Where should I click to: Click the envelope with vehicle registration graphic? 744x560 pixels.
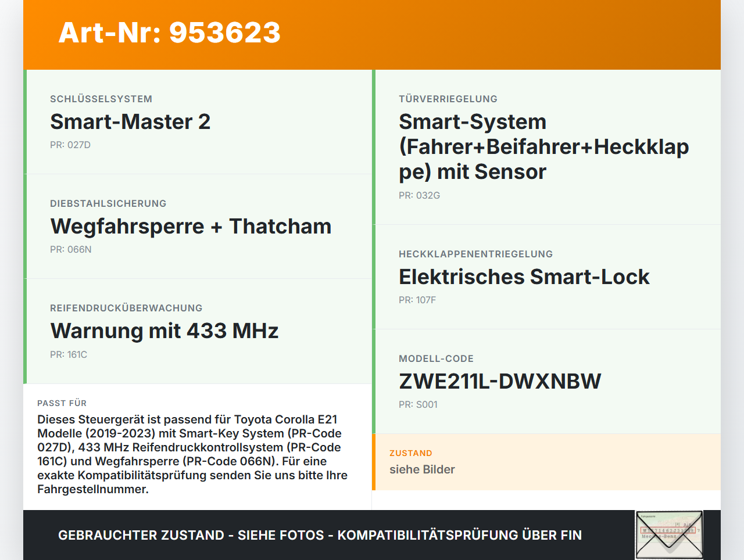(x=668, y=534)
